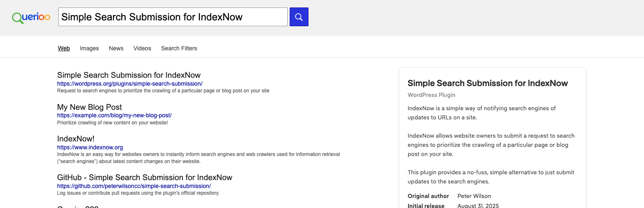
Task: Expand the Search Filters option
Action: [x=179, y=48]
